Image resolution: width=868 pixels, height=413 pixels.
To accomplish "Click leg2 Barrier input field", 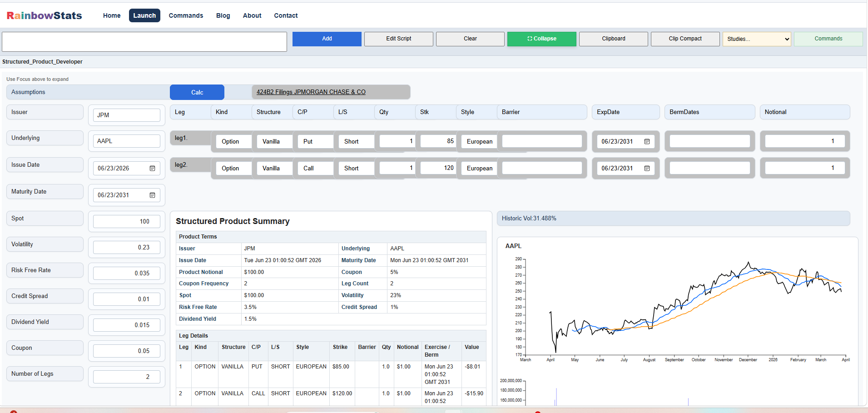I will tap(542, 168).
